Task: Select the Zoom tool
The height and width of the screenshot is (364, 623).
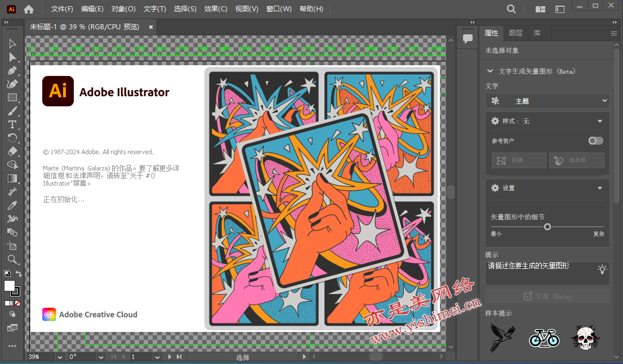Action: (12, 259)
